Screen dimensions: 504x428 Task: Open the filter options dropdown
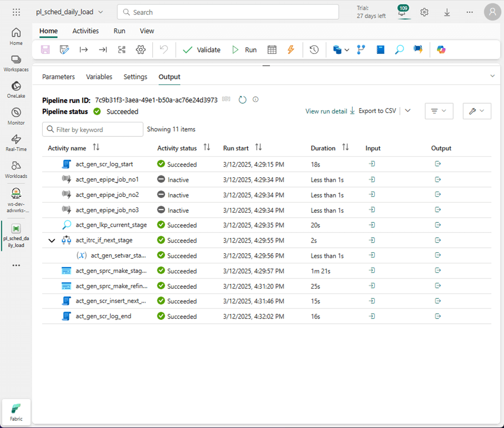pos(439,111)
